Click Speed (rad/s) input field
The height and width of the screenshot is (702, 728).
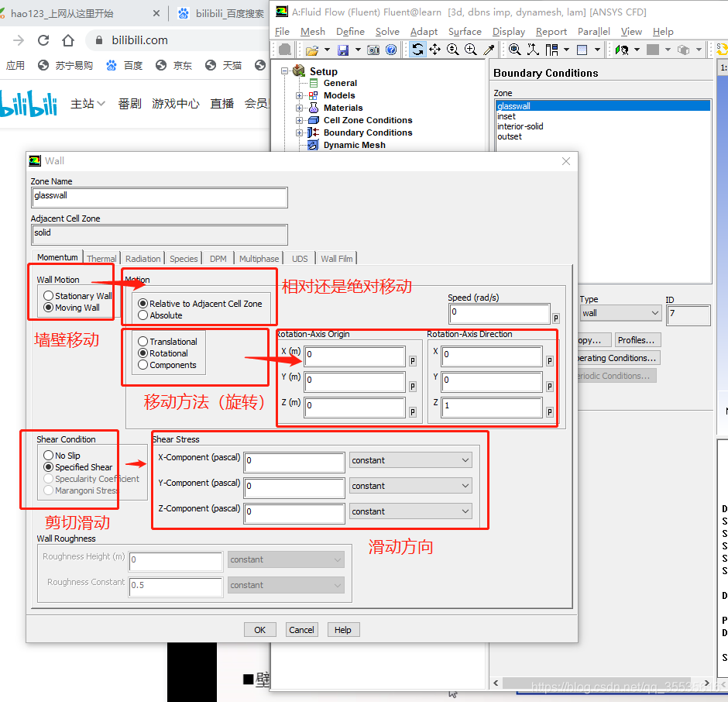pos(499,314)
